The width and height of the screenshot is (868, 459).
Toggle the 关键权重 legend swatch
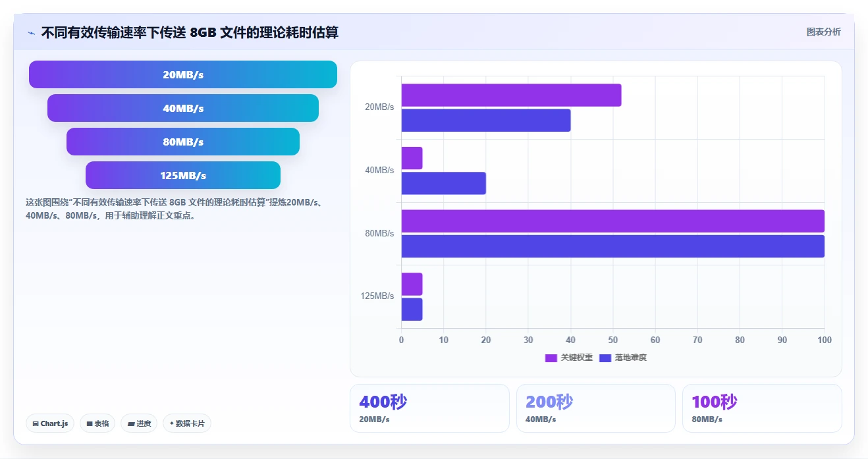click(x=551, y=358)
